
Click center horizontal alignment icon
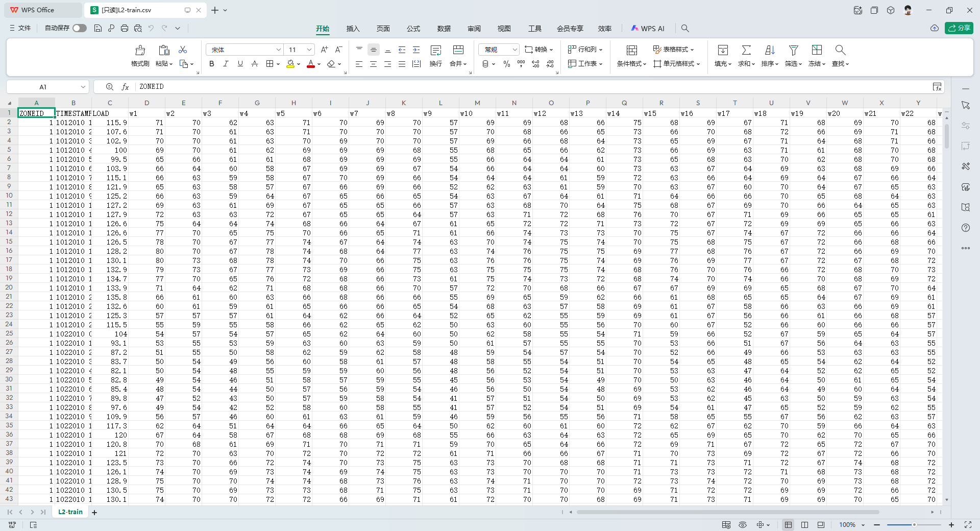point(373,64)
